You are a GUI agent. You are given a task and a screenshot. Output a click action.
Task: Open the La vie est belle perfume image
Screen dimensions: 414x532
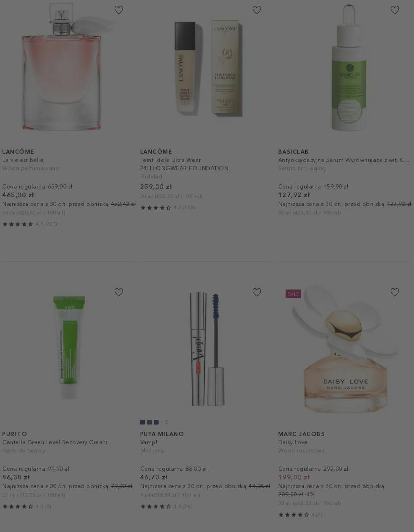coord(62,67)
